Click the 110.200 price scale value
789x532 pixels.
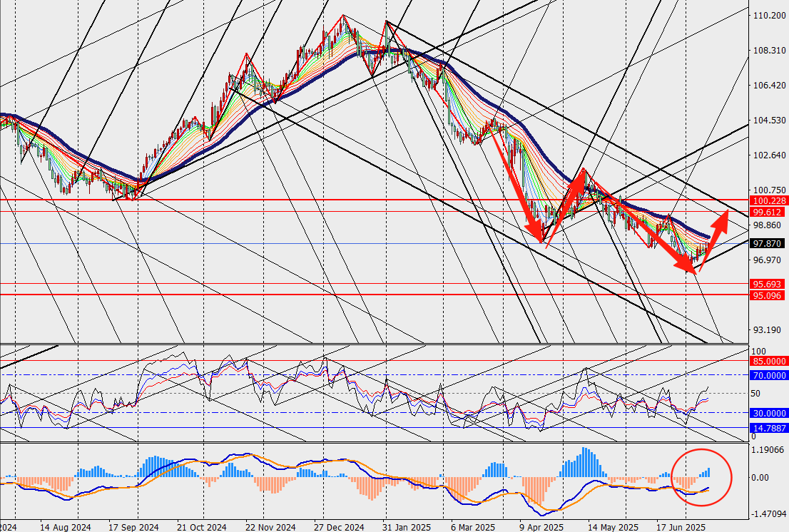coord(769,16)
